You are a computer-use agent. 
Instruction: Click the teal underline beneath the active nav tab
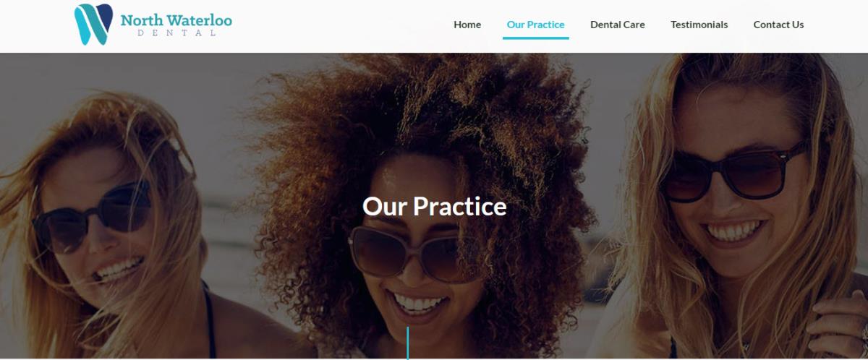click(535, 38)
